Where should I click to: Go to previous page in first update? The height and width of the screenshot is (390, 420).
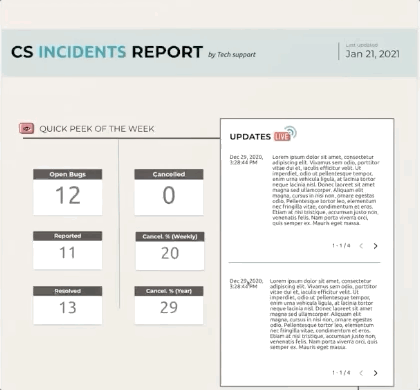click(x=361, y=246)
